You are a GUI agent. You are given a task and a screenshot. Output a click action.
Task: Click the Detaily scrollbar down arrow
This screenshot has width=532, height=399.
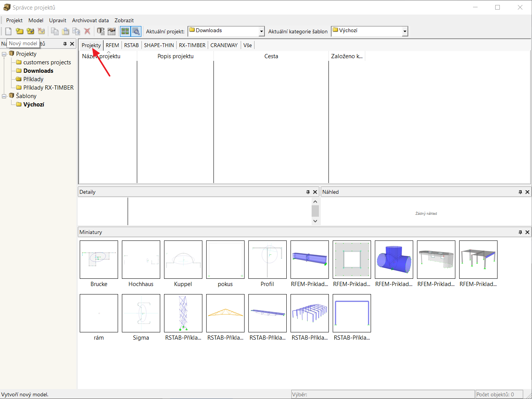(x=315, y=221)
